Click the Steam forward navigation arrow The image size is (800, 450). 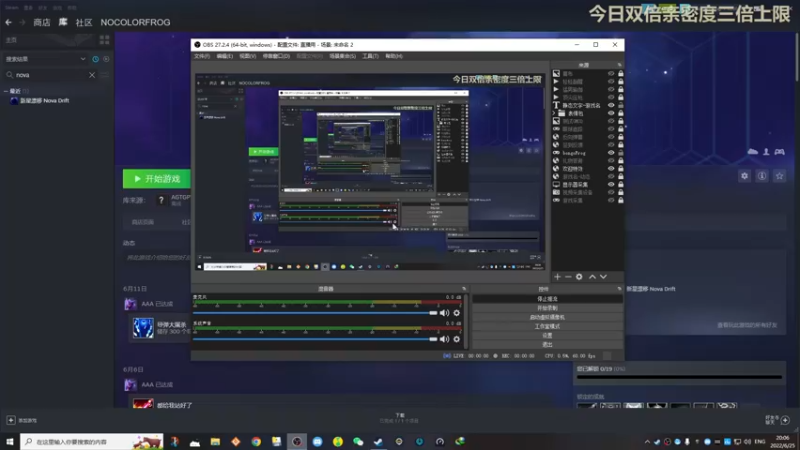pos(22,22)
